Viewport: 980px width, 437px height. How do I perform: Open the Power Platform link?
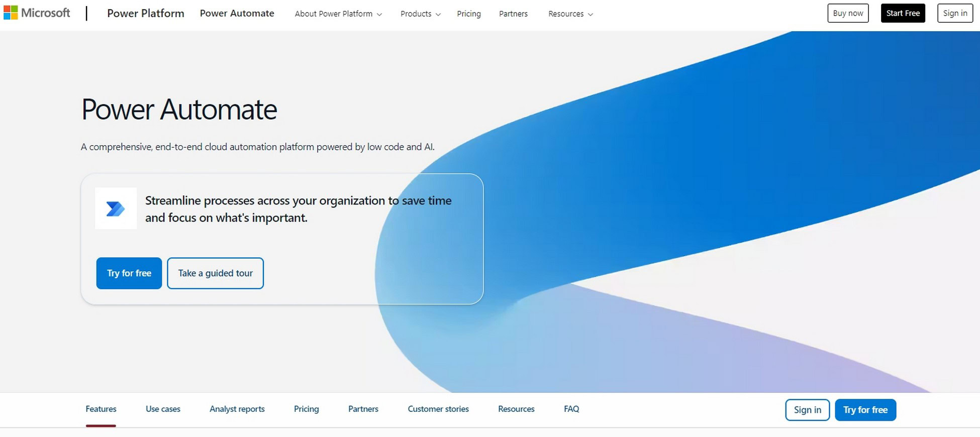(x=146, y=14)
